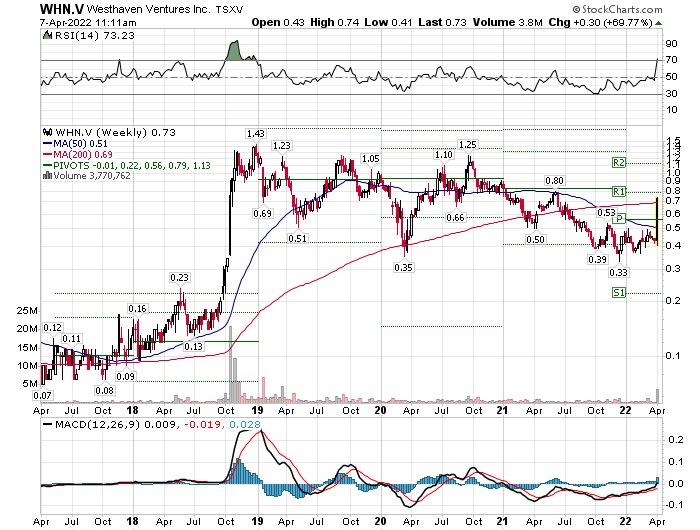The height and width of the screenshot is (530, 700).
Task: Click the tallest grey volume spike bar
Action: coord(230,364)
